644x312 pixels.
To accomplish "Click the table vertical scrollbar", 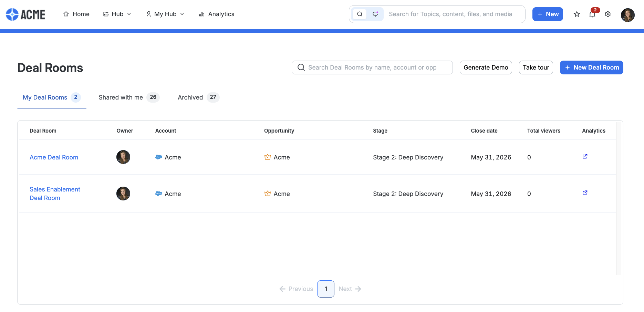I will (x=619, y=198).
